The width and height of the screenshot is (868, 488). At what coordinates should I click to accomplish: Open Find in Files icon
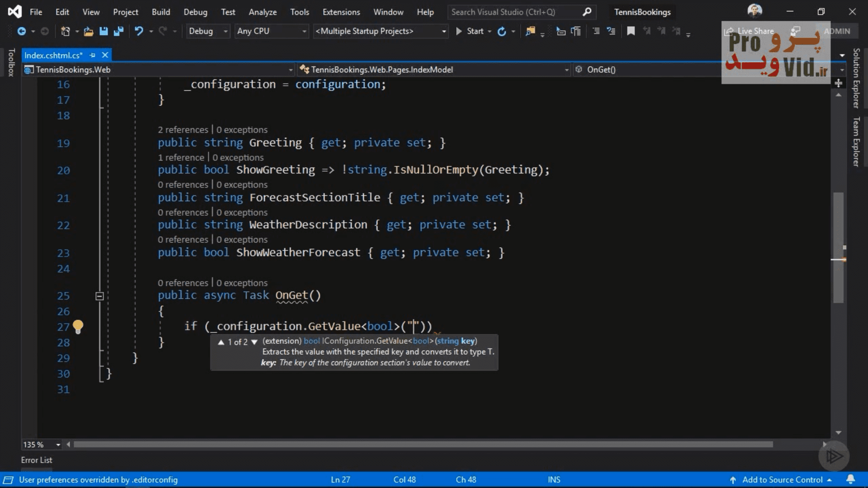[530, 31]
